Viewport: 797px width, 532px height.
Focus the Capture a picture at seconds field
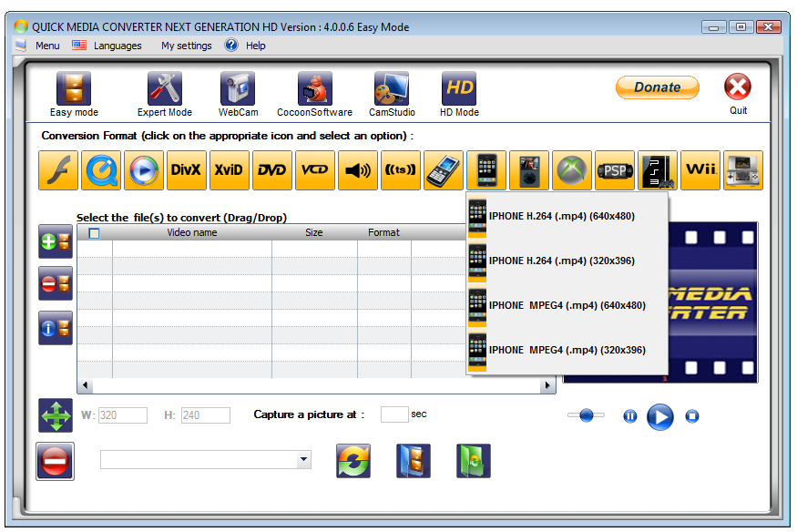click(394, 414)
